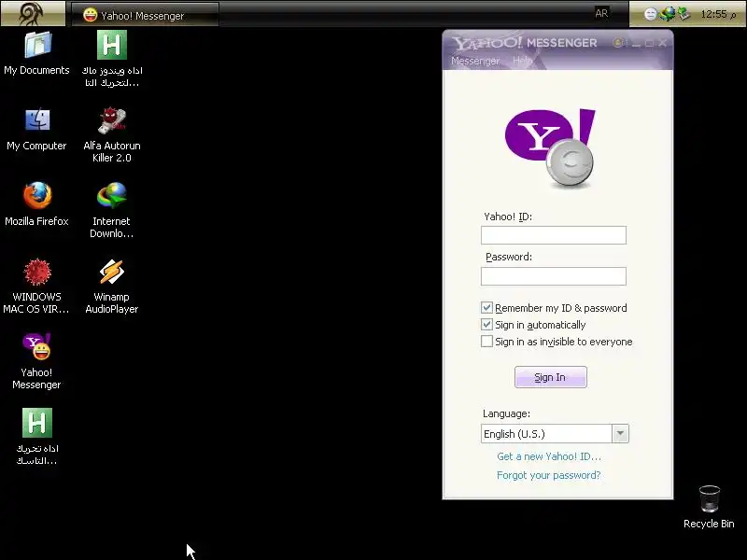Click the start menu emblem button
747x560 pixels.
pyautogui.click(x=32, y=13)
